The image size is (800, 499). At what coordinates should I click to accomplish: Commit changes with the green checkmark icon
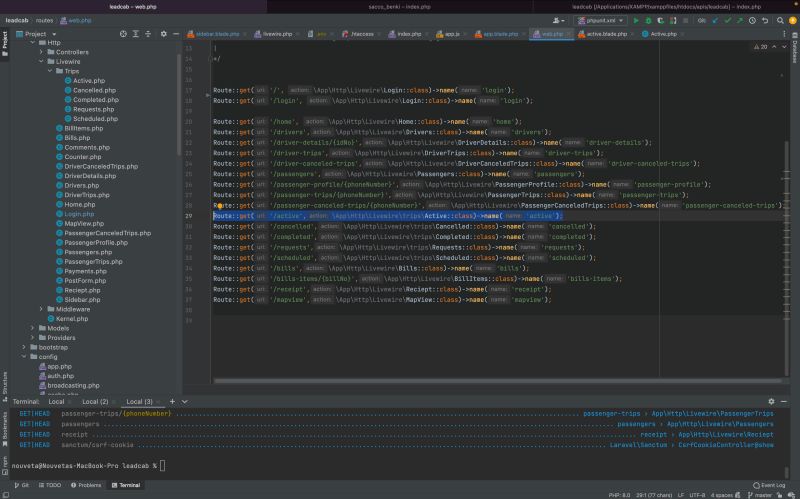coord(728,20)
